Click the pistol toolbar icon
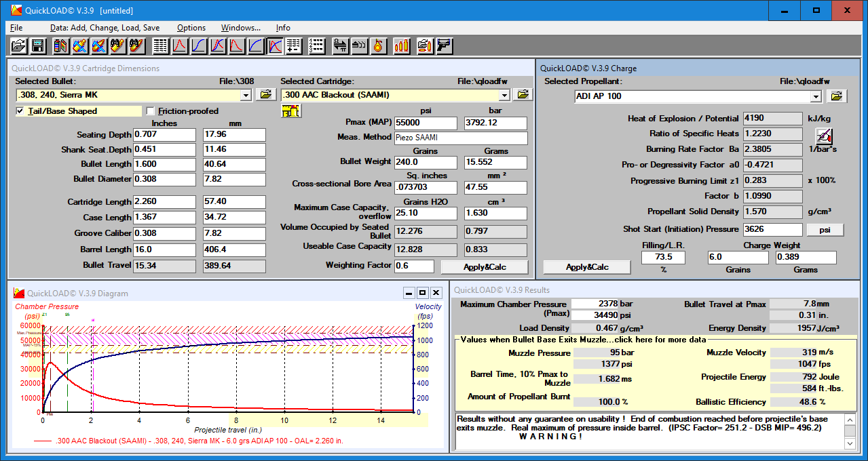 (445, 46)
